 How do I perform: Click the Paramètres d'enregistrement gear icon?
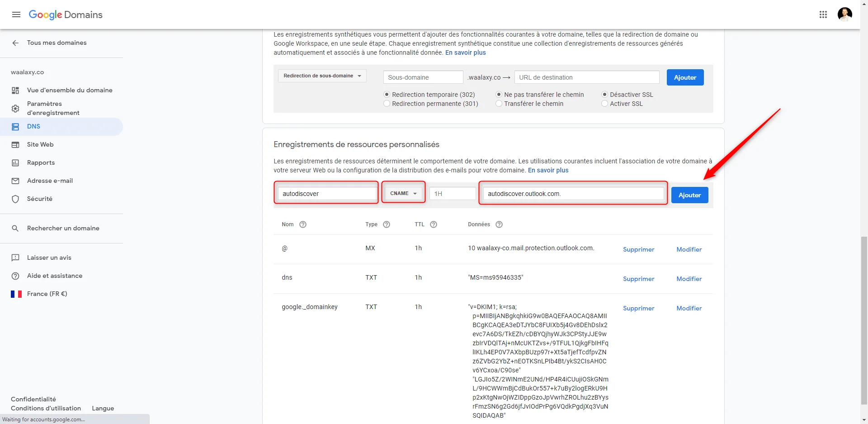[x=15, y=109]
